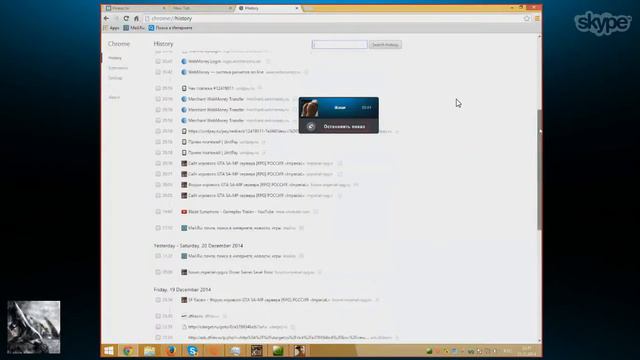
Task: Reload the page with the refresh icon
Action: pyautogui.click(x=126, y=18)
